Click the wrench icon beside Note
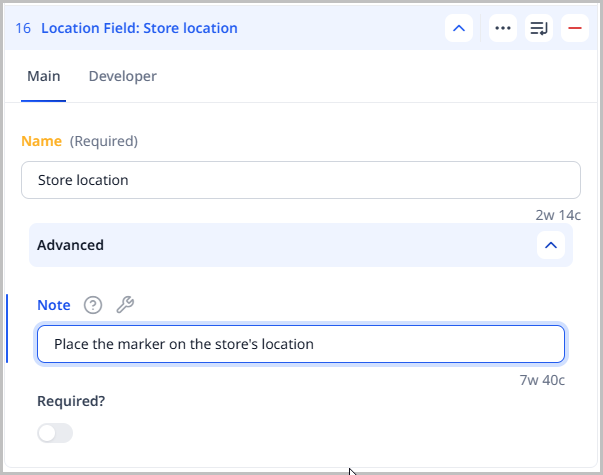This screenshot has height=475, width=603. [125, 305]
